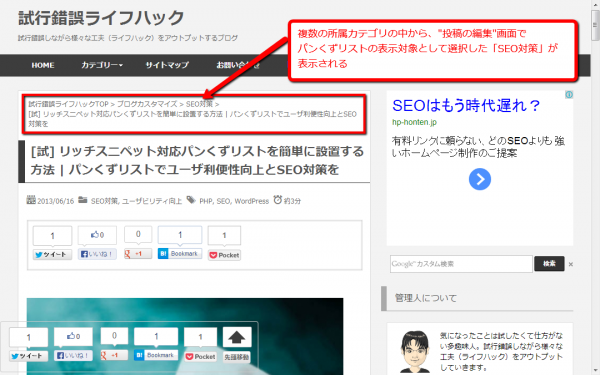This screenshot has width=600, height=375.
Task: Click the calendar icon beside 2013/06/16
Action: pyautogui.click(x=31, y=200)
